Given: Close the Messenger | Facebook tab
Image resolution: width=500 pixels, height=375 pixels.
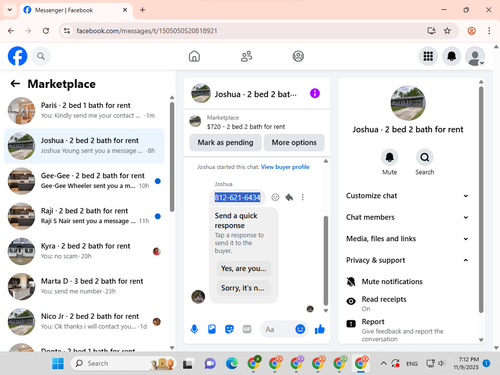Looking at the screenshot, I should (125, 10).
